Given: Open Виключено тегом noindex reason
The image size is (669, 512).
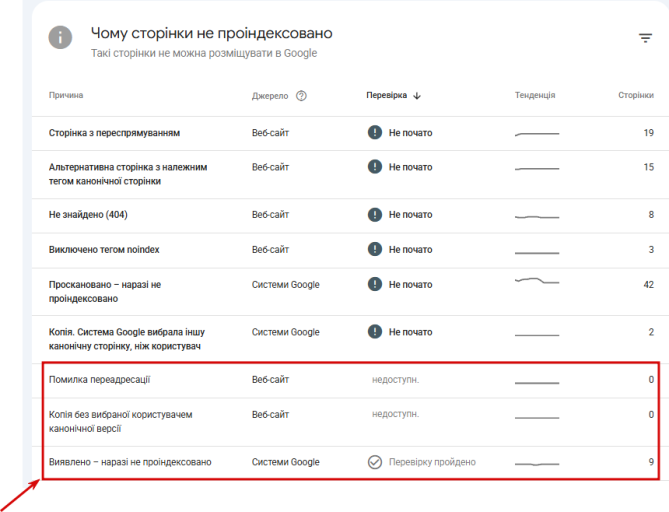Looking at the screenshot, I should tap(104, 250).
